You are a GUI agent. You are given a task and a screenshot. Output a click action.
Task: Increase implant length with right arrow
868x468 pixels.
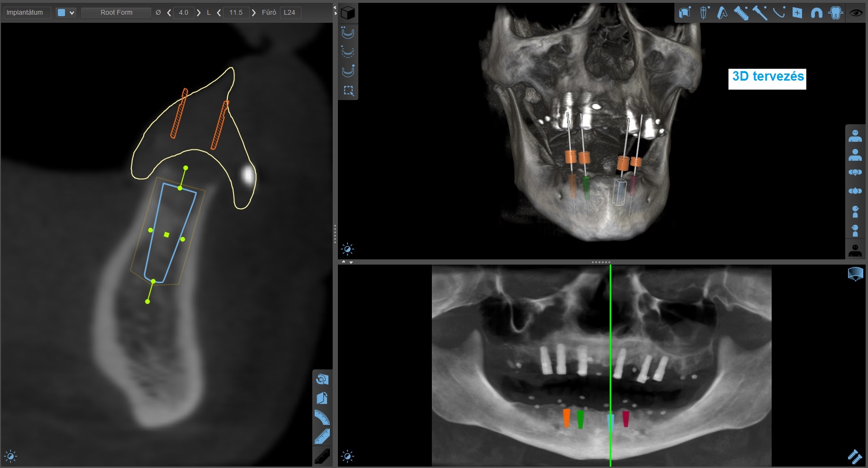[254, 13]
